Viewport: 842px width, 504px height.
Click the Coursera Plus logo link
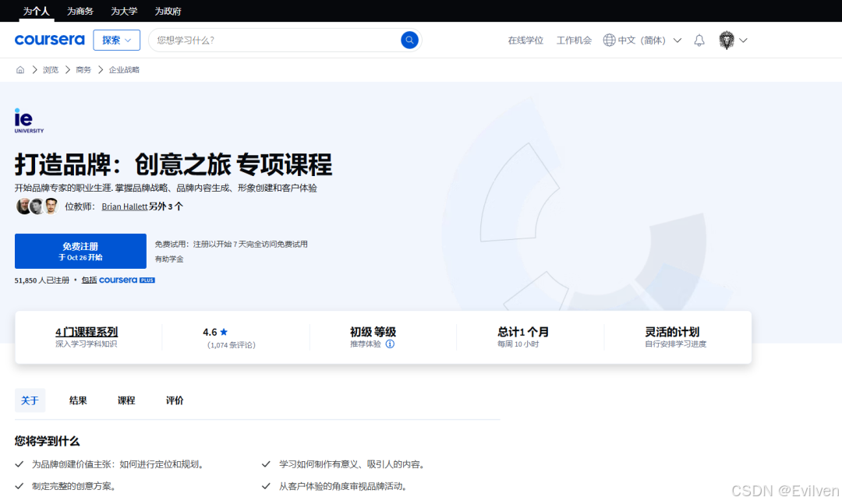127,280
